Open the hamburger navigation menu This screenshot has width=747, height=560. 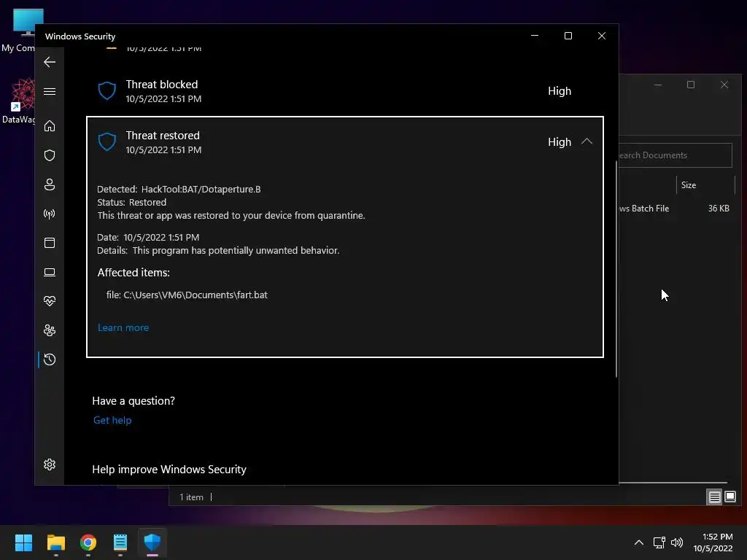[x=50, y=91]
